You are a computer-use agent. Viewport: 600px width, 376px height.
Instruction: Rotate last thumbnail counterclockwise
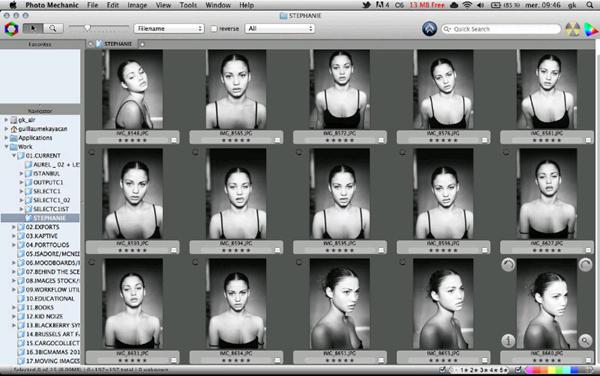tap(508, 265)
